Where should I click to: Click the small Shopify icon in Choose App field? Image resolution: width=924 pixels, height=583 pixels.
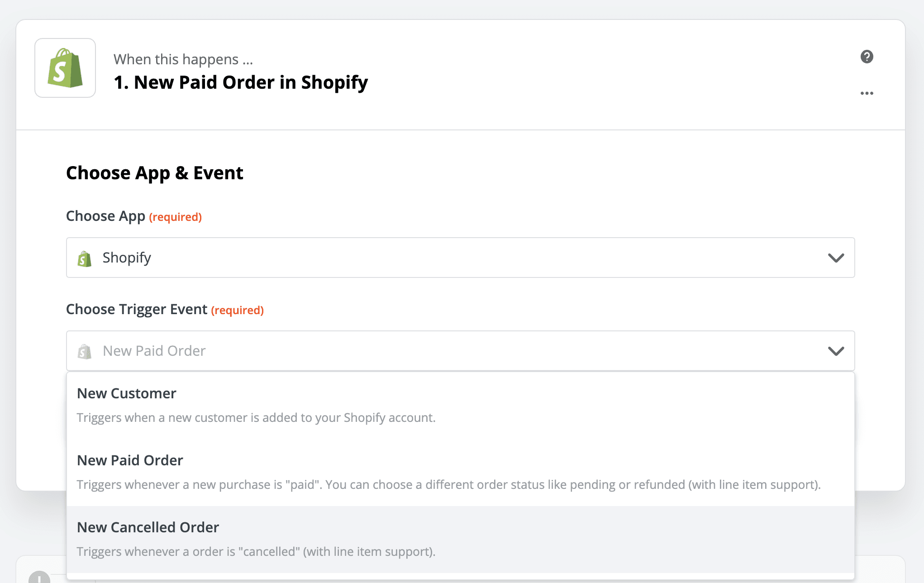(85, 258)
